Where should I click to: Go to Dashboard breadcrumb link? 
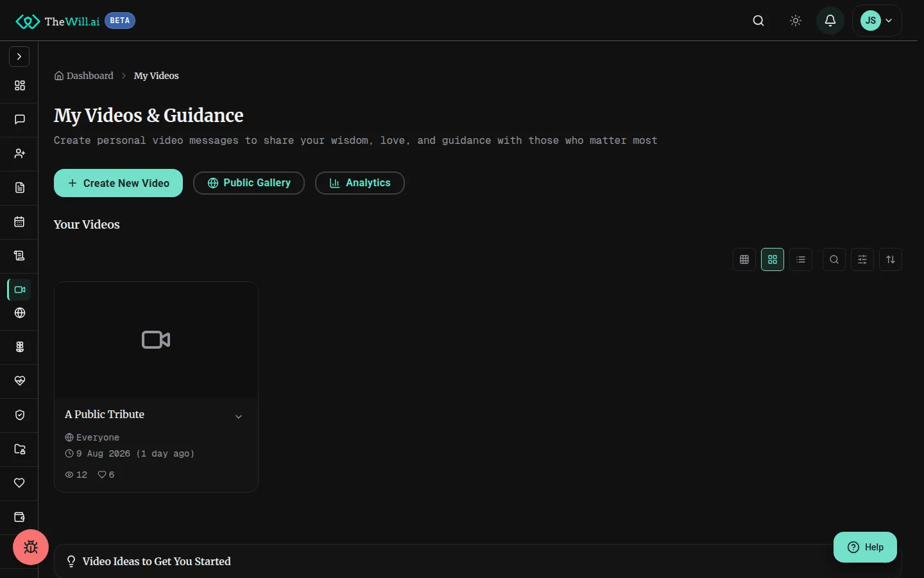click(x=84, y=76)
